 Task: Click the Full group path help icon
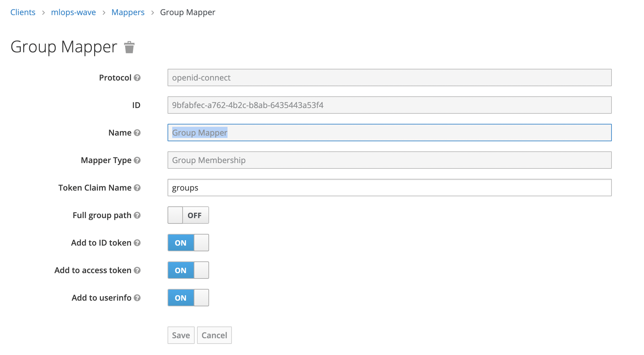[137, 215]
